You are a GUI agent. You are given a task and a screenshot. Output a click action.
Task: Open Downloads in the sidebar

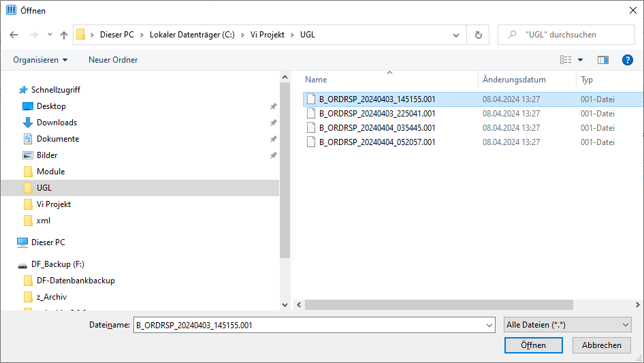(x=57, y=123)
